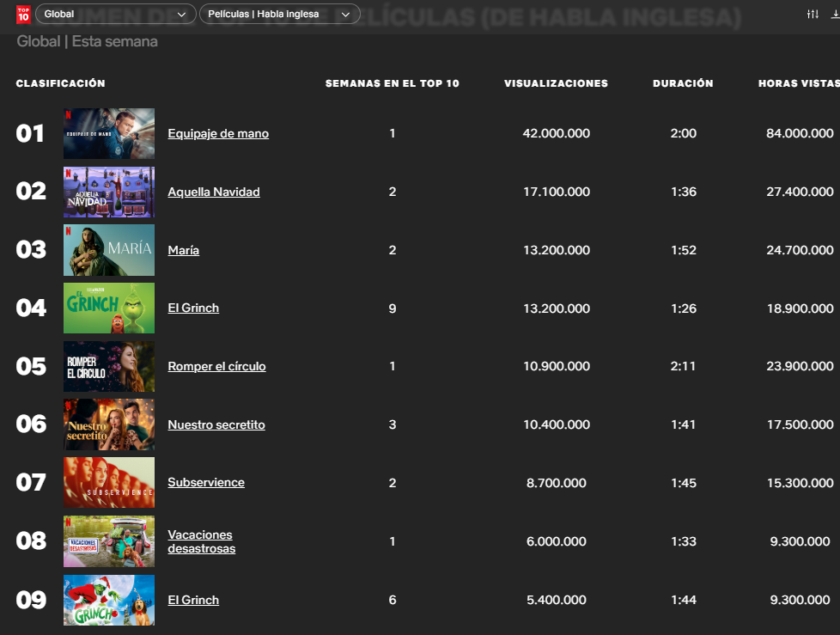The width and height of the screenshot is (840, 635).
Task: Click the 8.700.000 views value
Action: (556, 484)
